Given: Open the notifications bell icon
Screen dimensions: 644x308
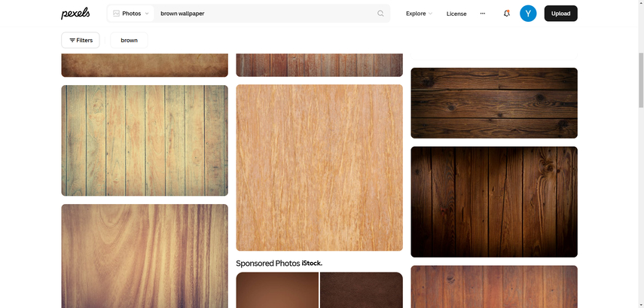Looking at the screenshot, I should pyautogui.click(x=506, y=14).
